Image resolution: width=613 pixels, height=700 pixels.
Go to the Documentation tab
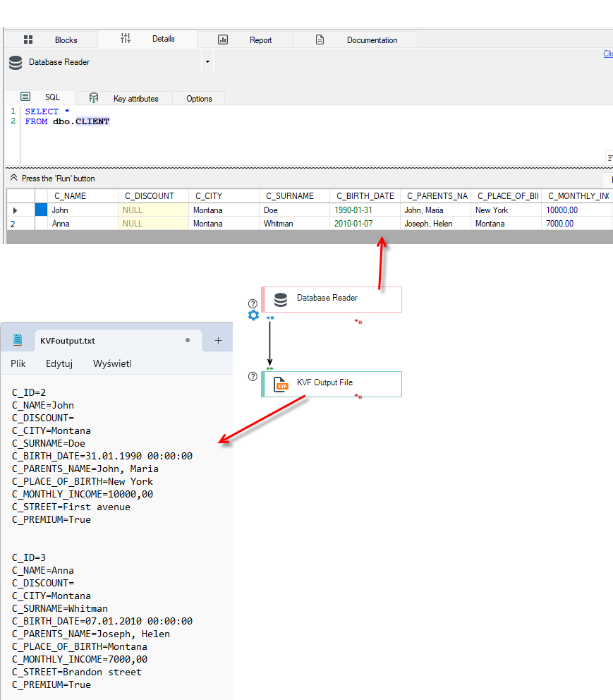pyautogui.click(x=356, y=40)
